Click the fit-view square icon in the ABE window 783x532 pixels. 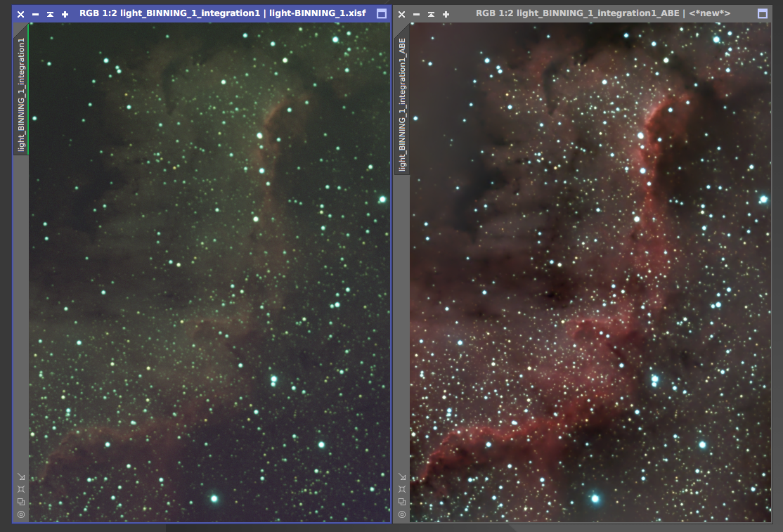[x=401, y=488]
